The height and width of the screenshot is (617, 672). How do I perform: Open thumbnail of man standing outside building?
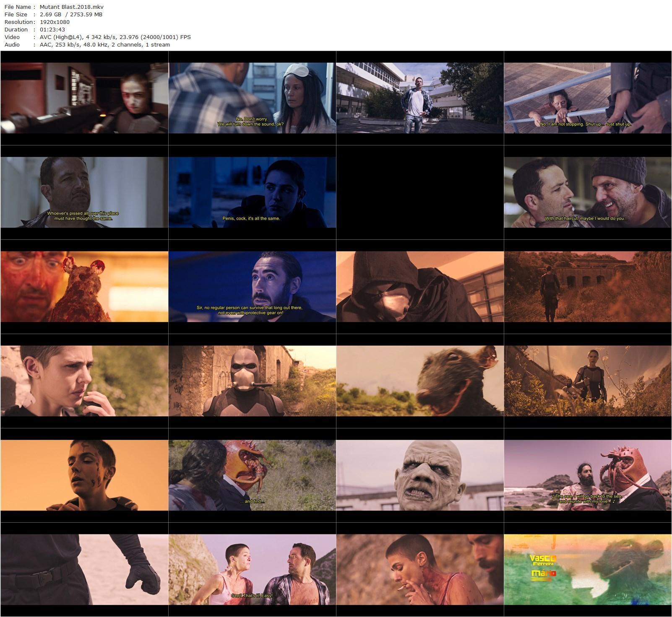tap(420, 98)
